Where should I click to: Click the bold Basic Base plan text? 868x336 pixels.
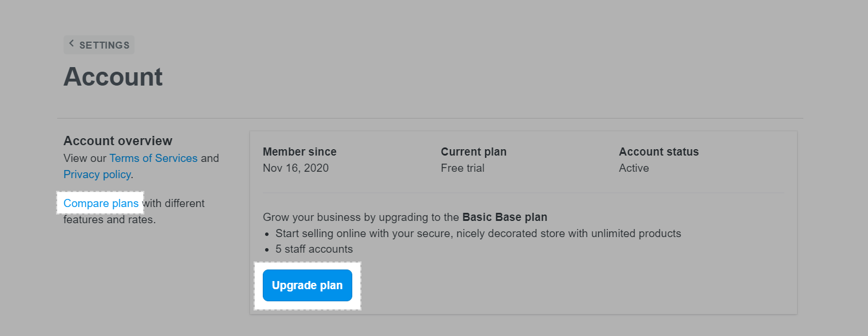pyautogui.click(x=504, y=217)
